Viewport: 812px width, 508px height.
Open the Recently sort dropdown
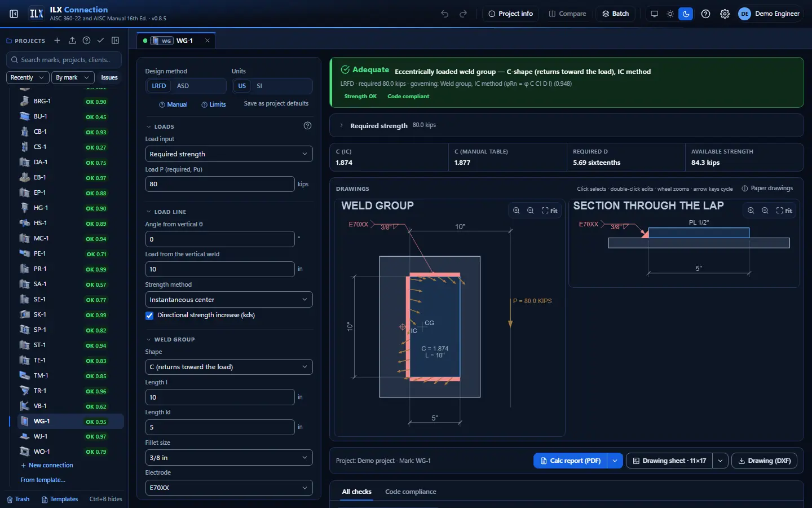click(x=28, y=77)
